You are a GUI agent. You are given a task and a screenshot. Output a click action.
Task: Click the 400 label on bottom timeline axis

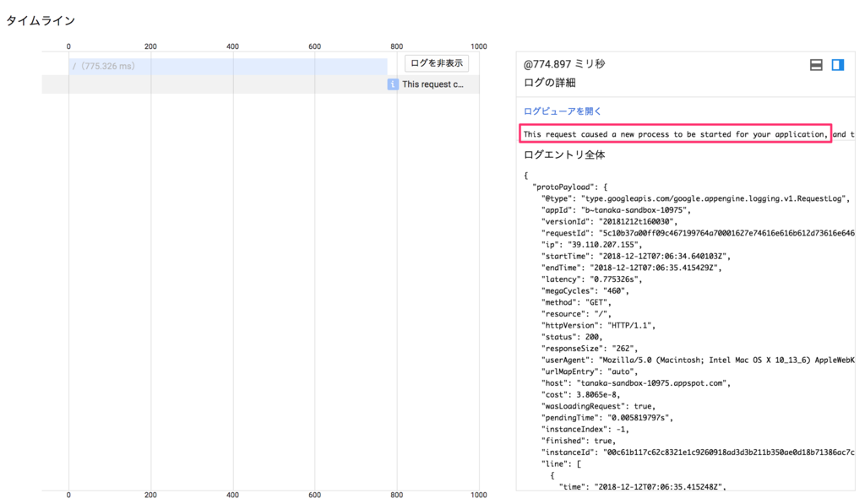[x=233, y=496]
